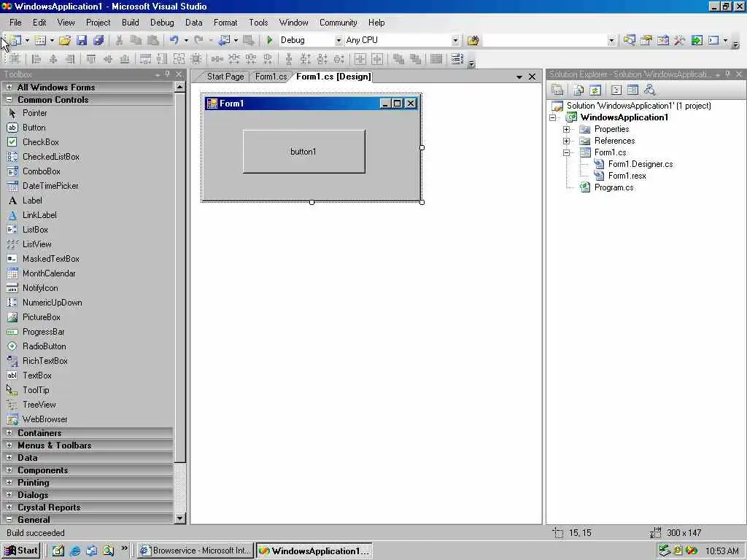The width and height of the screenshot is (747, 560).
Task: Click the Find combo box input field
Action: pos(545,41)
